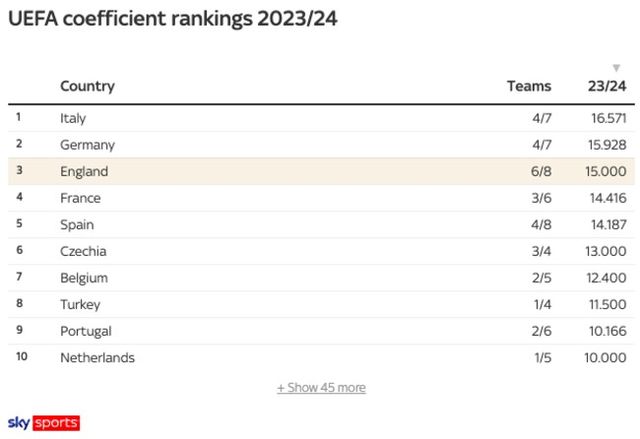Sort by the 23/24 column header

pos(608,86)
